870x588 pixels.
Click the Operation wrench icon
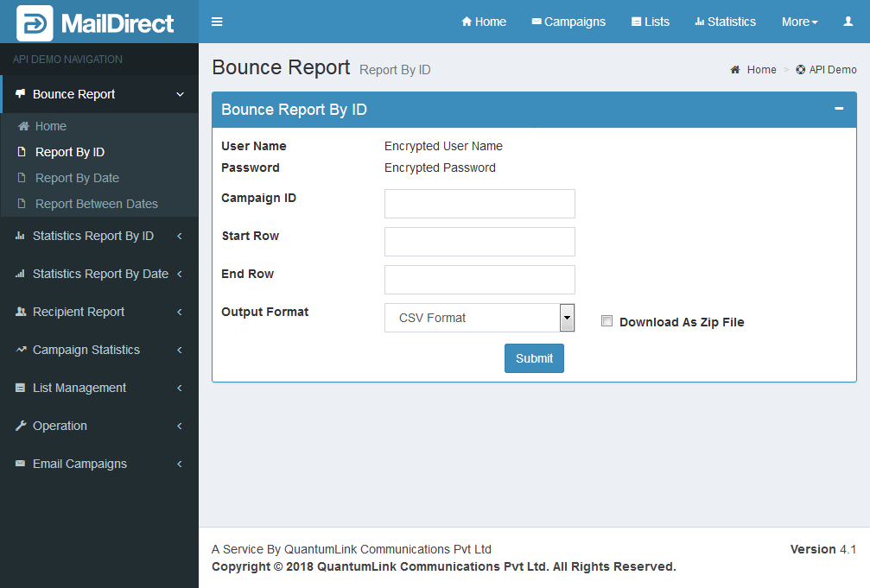tap(21, 426)
